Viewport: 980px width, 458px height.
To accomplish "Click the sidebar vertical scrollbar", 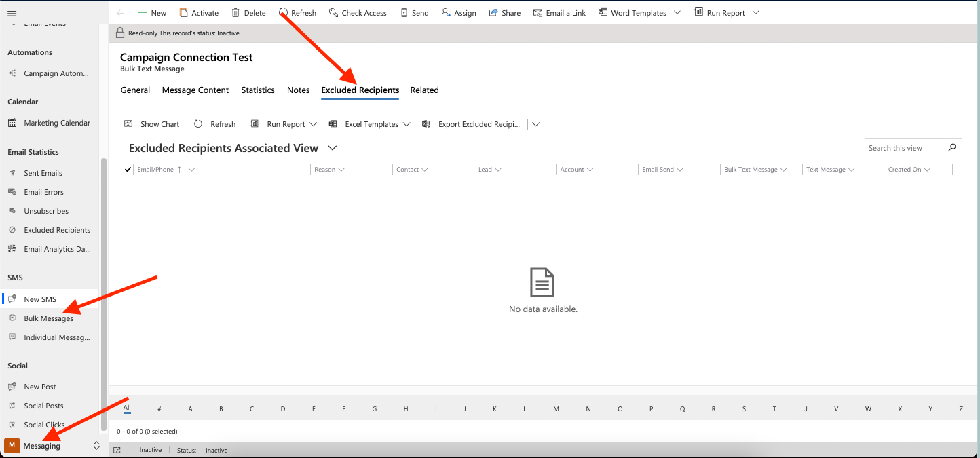I will coord(104,293).
